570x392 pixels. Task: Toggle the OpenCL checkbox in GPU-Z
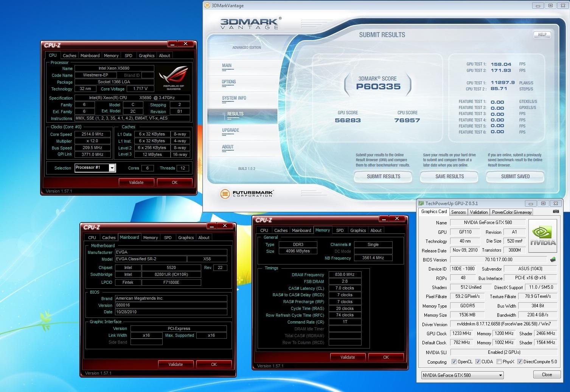point(454,362)
